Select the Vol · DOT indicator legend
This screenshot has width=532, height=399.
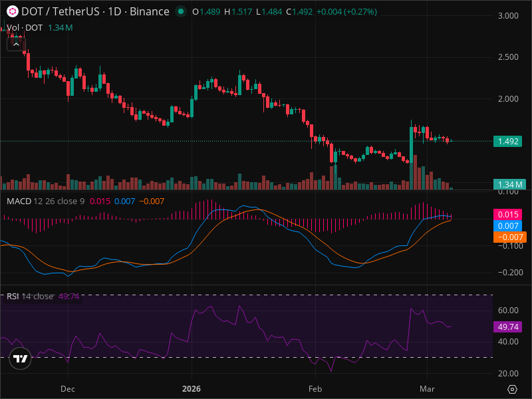point(25,28)
